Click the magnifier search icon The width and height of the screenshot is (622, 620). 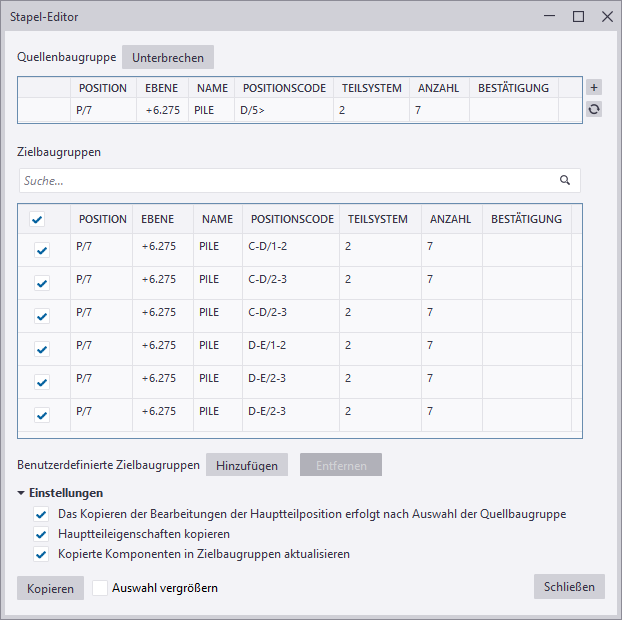coord(565,181)
